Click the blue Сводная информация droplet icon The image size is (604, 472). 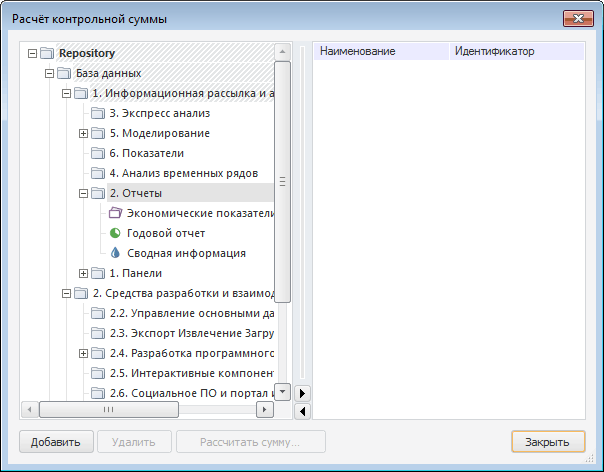click(115, 253)
